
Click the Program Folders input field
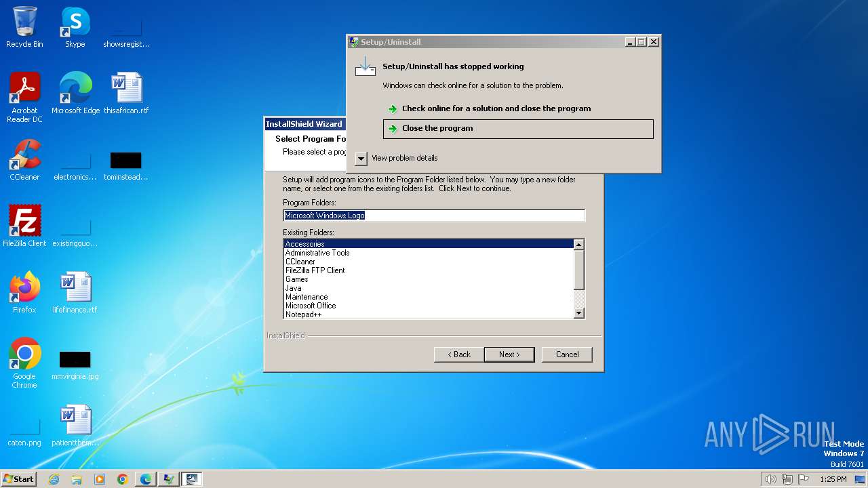434,216
